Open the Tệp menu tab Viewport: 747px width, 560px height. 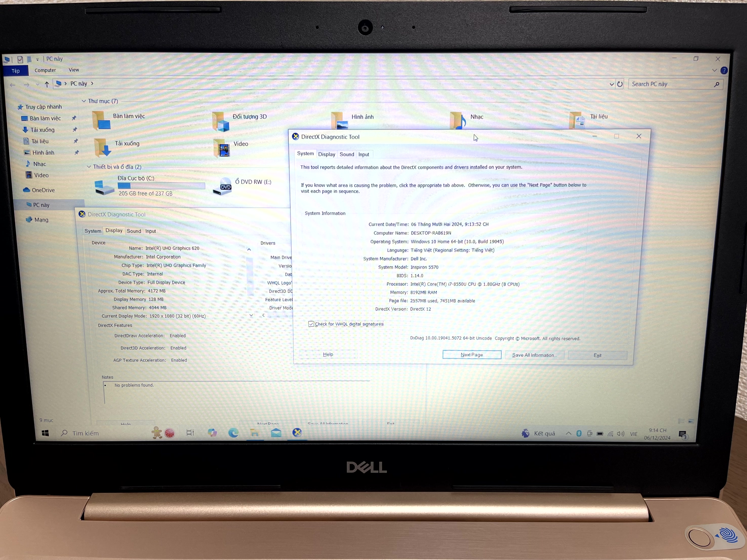15,71
